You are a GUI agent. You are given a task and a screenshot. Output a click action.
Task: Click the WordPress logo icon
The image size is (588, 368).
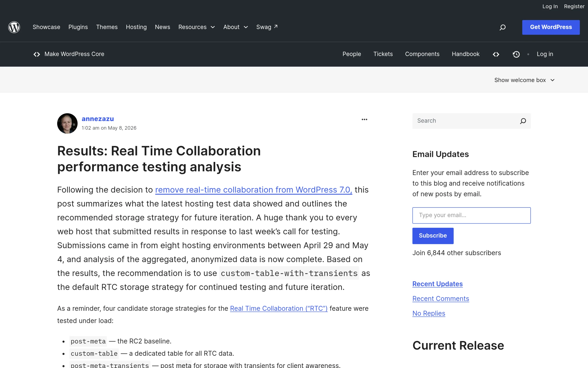point(14,27)
